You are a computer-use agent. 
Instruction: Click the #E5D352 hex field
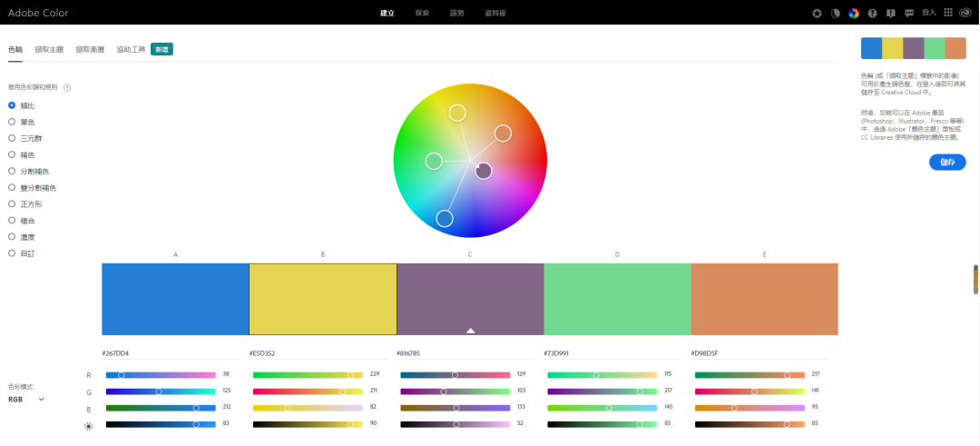(x=318, y=354)
